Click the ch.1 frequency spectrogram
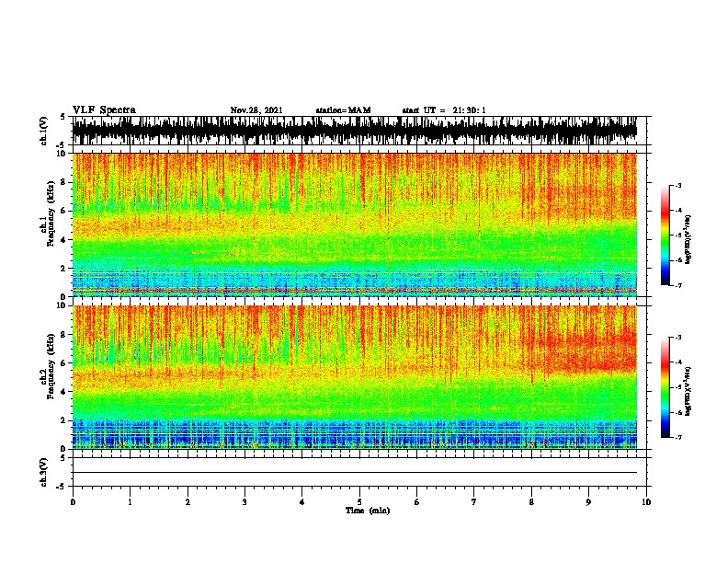Image resolution: width=728 pixels, height=563 pixels. click(x=355, y=224)
